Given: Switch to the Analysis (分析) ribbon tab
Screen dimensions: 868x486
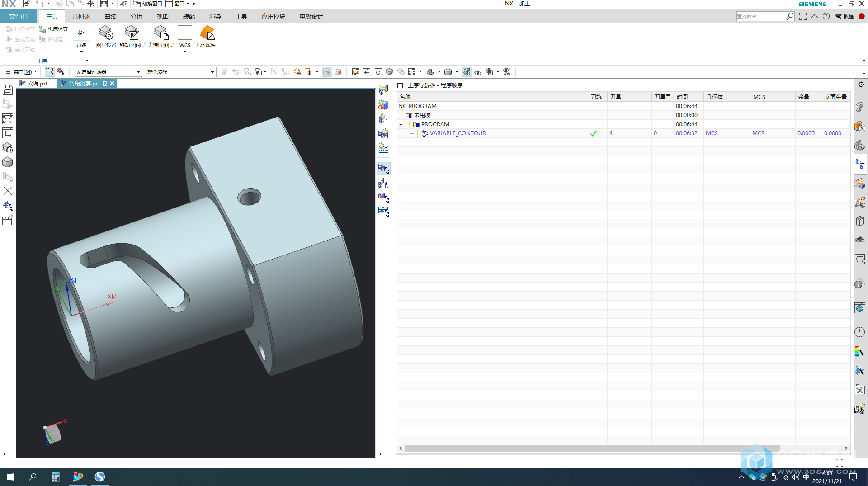Looking at the screenshot, I should pos(137,16).
